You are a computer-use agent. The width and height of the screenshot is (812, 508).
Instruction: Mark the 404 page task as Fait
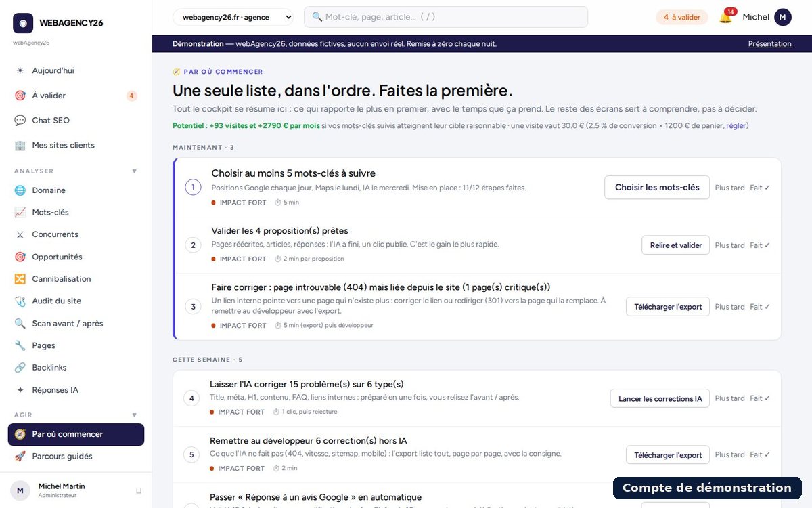[760, 307]
